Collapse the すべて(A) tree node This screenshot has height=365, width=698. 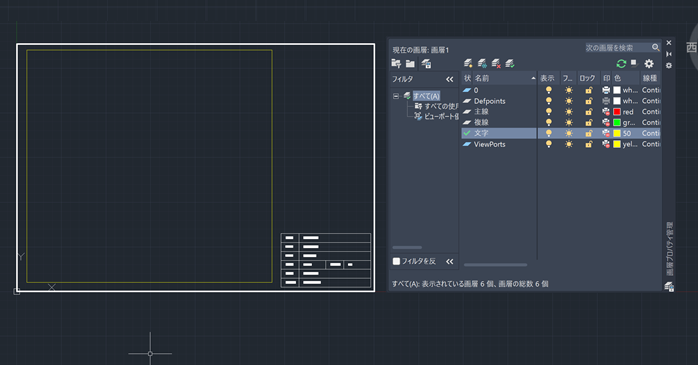[x=396, y=96]
